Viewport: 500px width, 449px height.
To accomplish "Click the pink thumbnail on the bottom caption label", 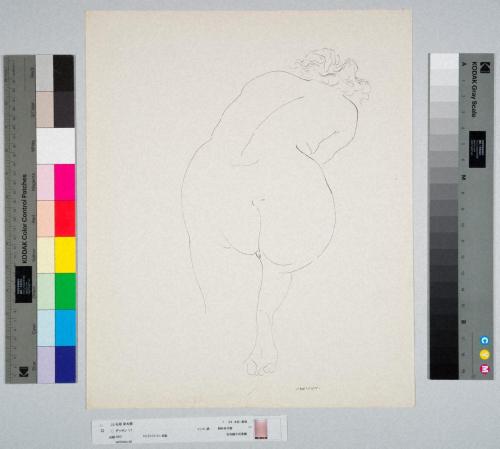I will (x=261, y=429).
